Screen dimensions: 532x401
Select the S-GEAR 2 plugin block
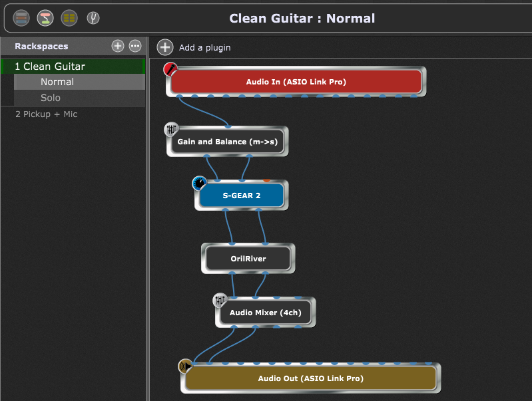point(241,196)
